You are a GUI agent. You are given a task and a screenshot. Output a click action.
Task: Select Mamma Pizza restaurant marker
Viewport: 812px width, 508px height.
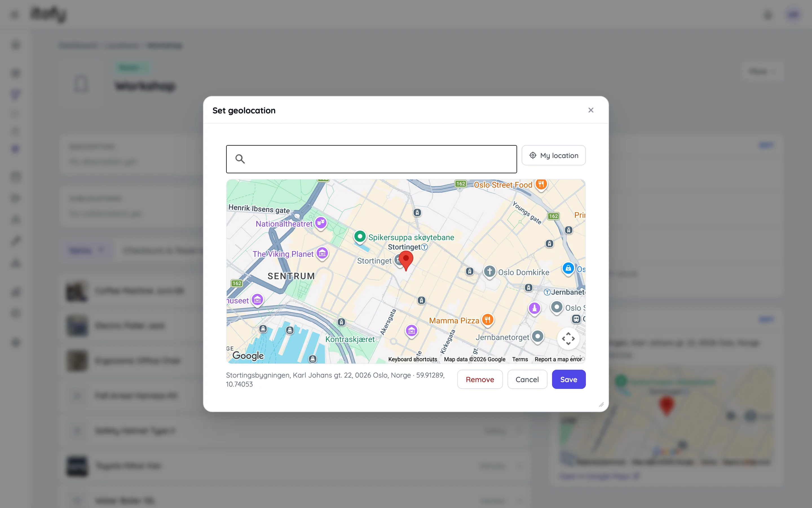pyautogui.click(x=487, y=320)
